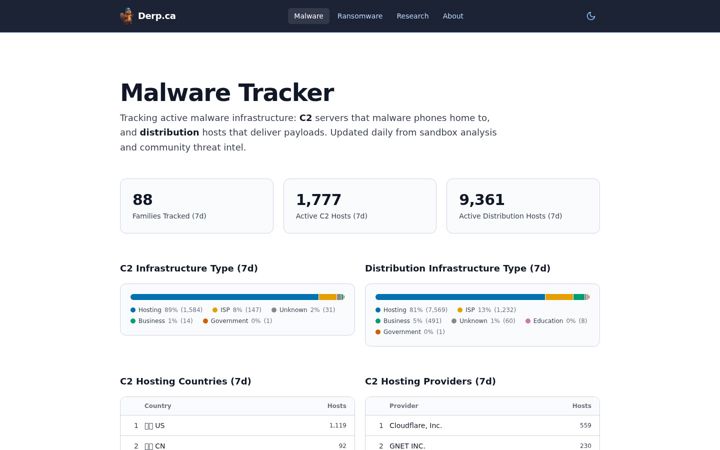The width and height of the screenshot is (720, 450).
Task: Click green Business segment in Distribution bar
Action: pyautogui.click(x=579, y=297)
